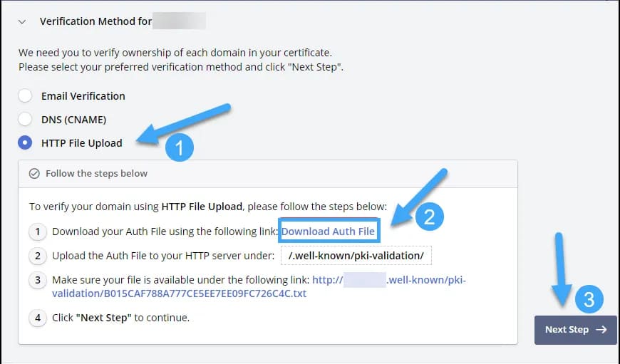The height and width of the screenshot is (364, 620).
Task: Click the blue annotation badge numbered 2
Action: coord(429,217)
